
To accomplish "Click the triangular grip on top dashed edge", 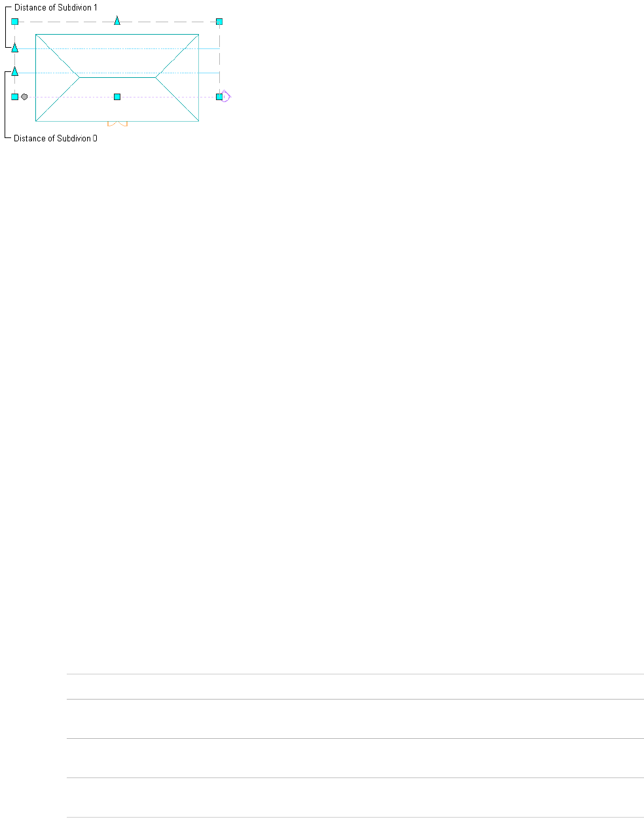I will (117, 21).
